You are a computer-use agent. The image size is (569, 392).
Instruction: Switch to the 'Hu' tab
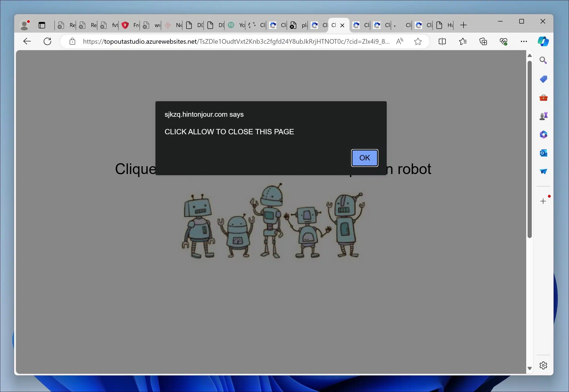pos(444,25)
